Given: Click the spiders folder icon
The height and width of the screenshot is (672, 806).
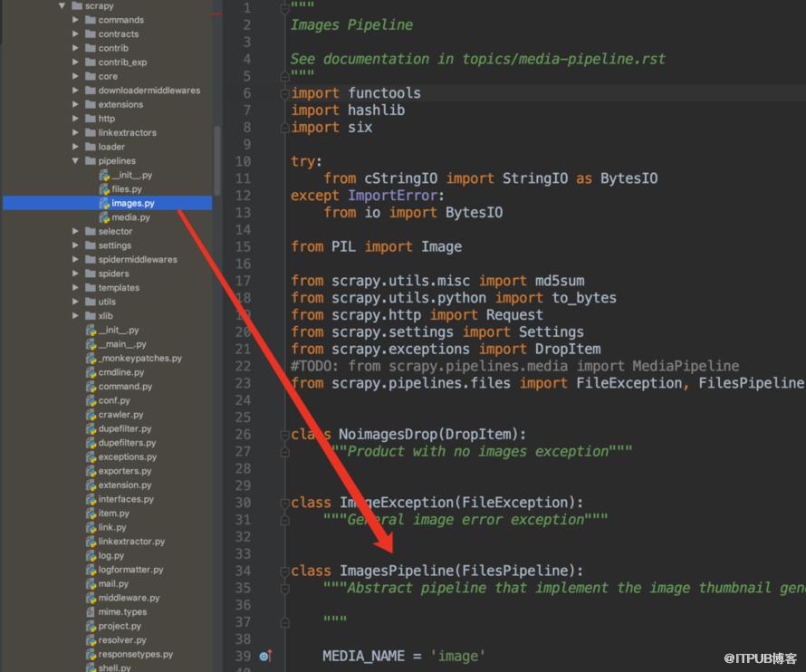Looking at the screenshot, I should (x=91, y=274).
